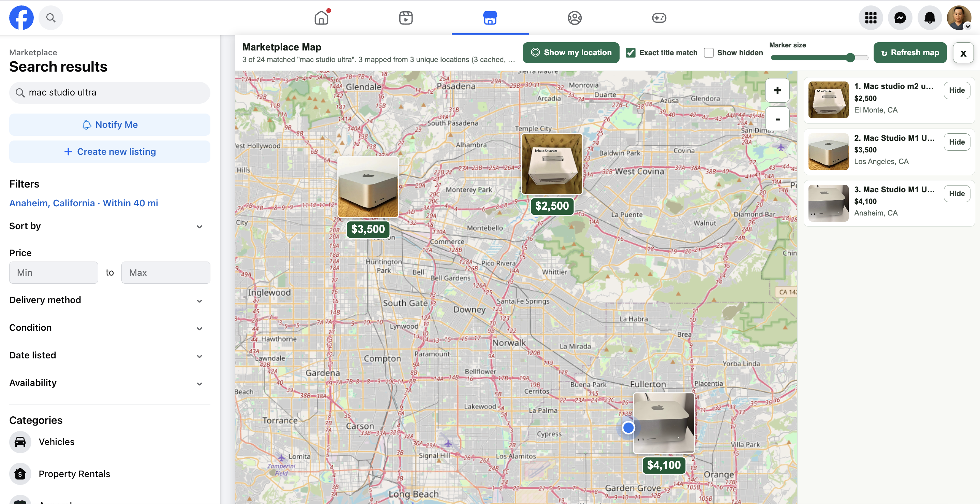Click the $2,500 map marker photo
Viewport: 980px width, 504px height.
coord(552,164)
